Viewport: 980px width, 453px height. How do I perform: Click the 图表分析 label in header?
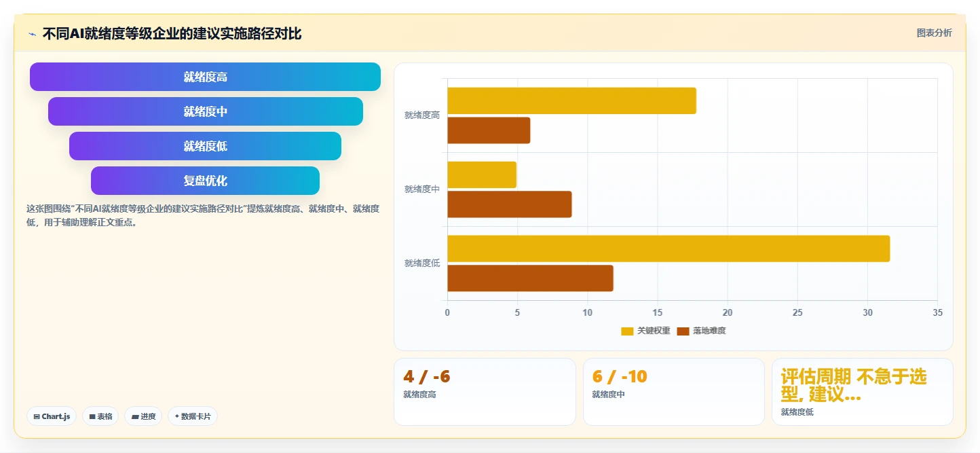tap(934, 33)
